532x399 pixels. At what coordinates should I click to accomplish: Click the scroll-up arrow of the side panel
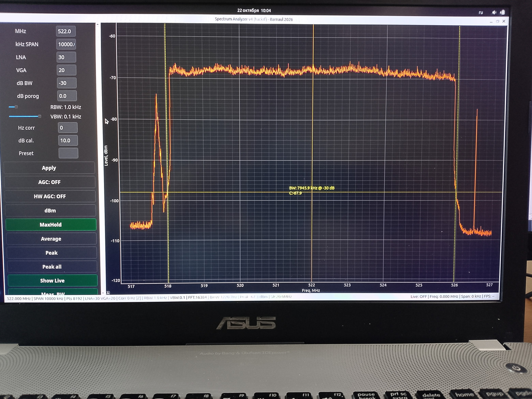point(98,25)
